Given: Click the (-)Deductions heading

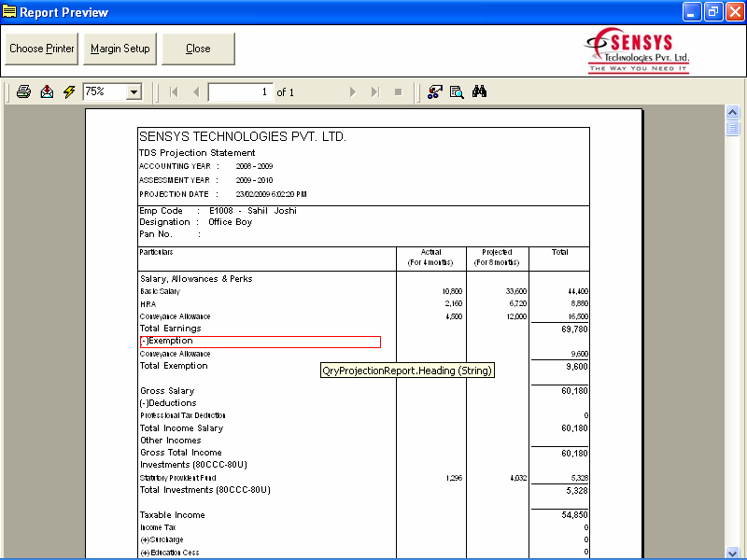Looking at the screenshot, I should pyautogui.click(x=168, y=403).
